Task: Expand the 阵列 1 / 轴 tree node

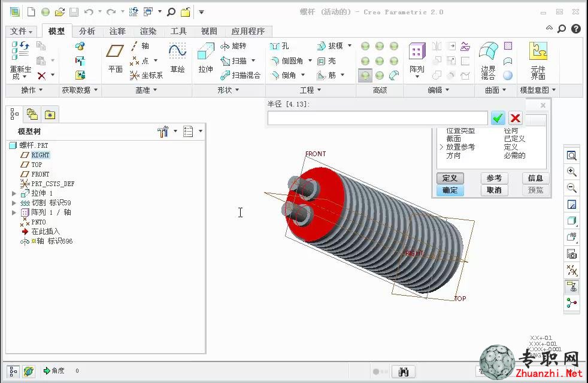Action: pos(14,212)
